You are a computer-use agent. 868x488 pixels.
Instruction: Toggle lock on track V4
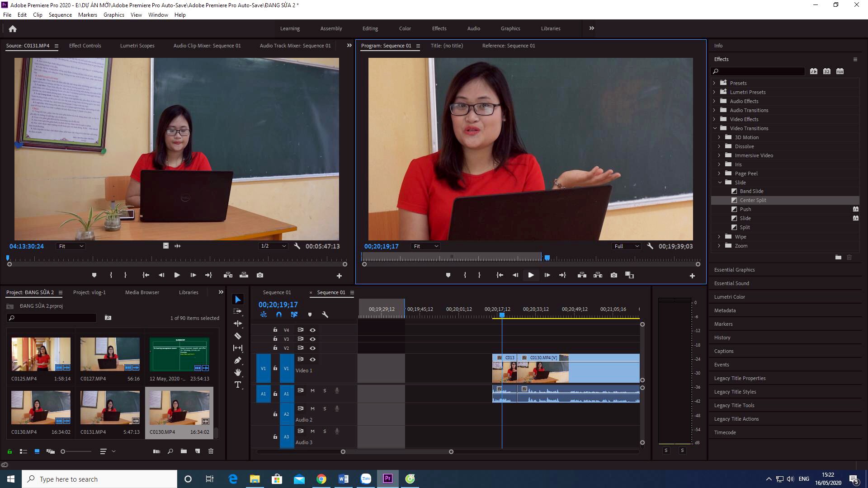275,330
